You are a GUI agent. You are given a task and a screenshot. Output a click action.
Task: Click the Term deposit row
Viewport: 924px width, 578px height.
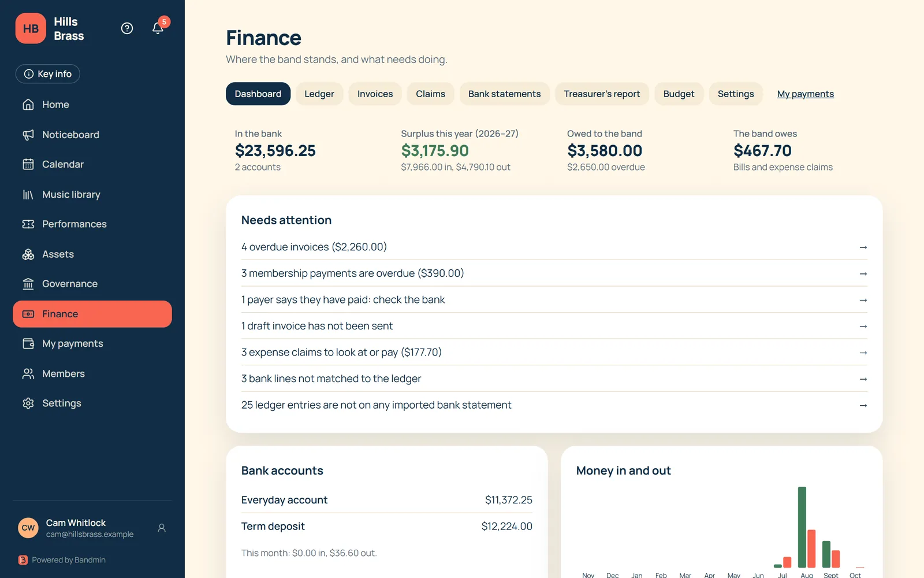pos(387,527)
